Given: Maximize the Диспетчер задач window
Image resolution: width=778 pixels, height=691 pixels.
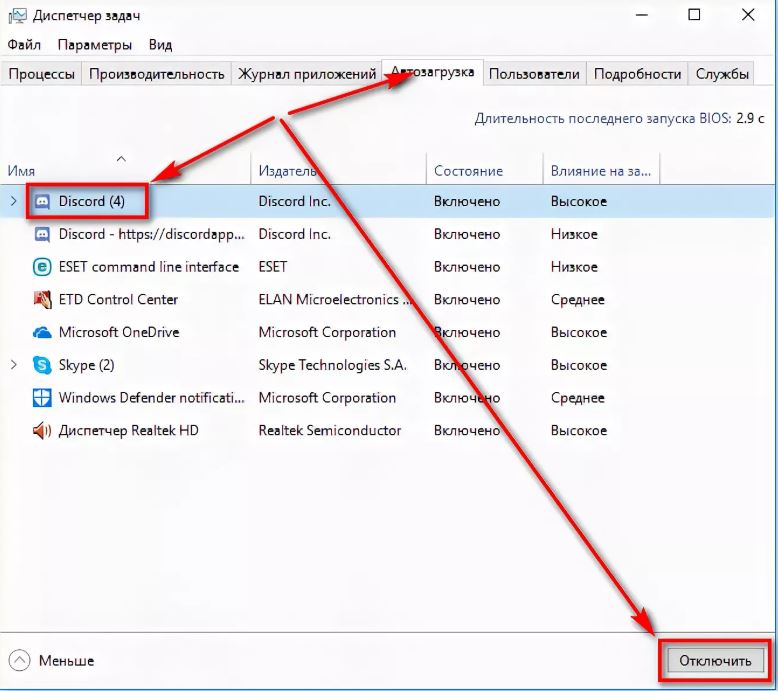Looking at the screenshot, I should (x=695, y=15).
